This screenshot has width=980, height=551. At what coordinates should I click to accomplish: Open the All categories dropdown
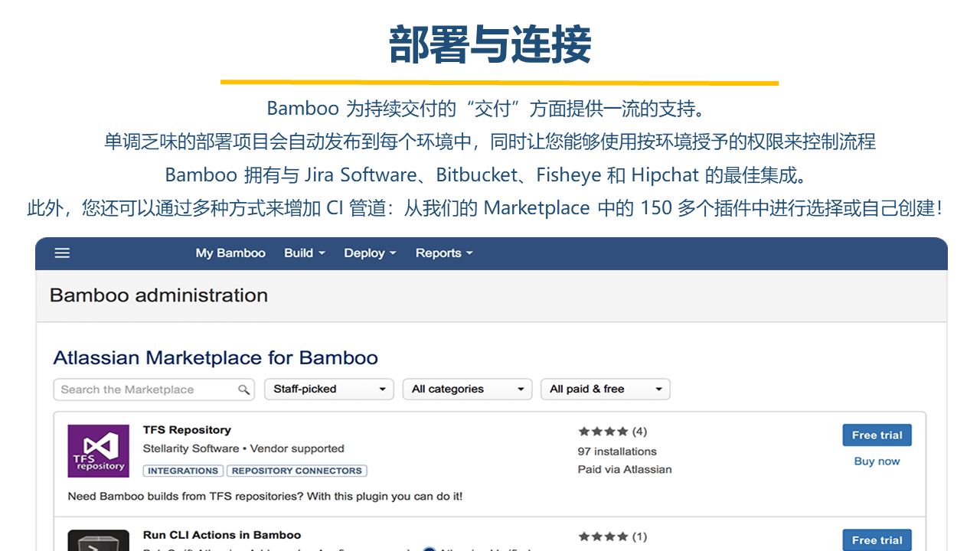pos(468,390)
